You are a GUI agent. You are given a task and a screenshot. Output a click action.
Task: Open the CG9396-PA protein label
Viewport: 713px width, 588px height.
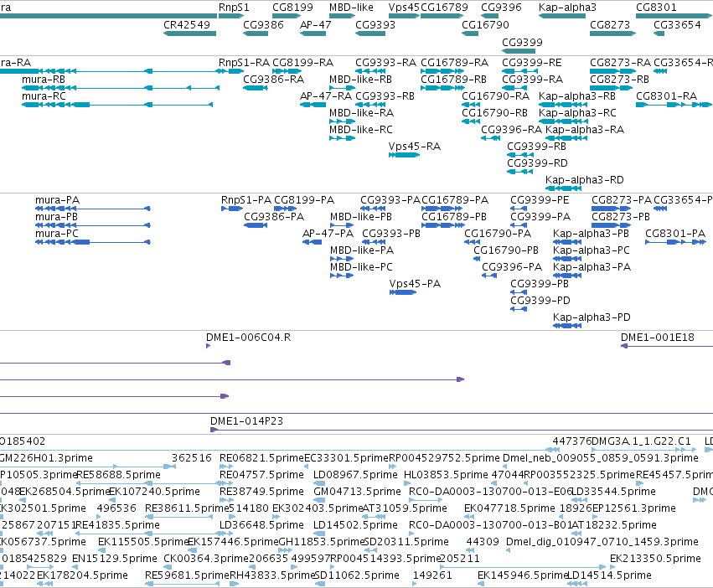click(x=512, y=267)
